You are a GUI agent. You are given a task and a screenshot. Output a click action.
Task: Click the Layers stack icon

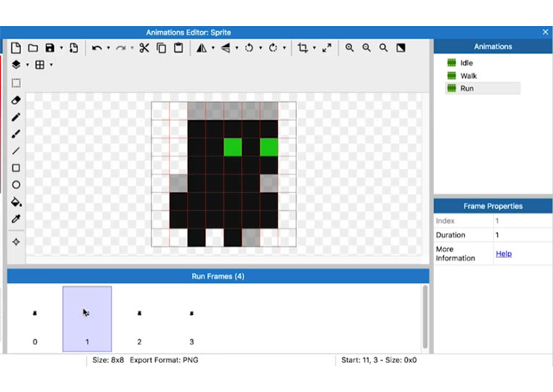pos(16,65)
